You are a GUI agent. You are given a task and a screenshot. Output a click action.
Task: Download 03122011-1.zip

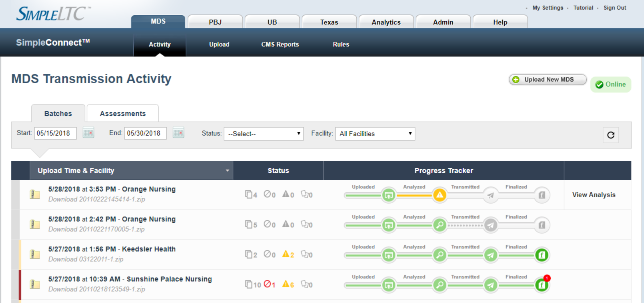(x=86, y=259)
